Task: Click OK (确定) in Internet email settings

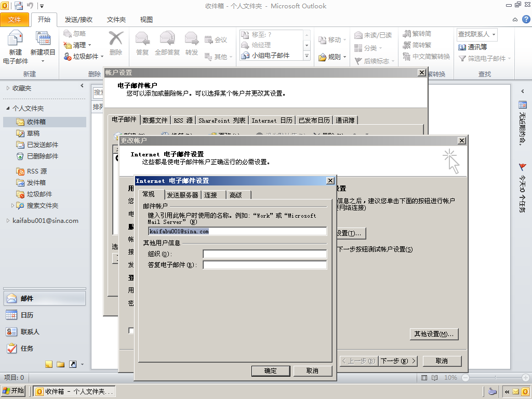Action: [270, 371]
